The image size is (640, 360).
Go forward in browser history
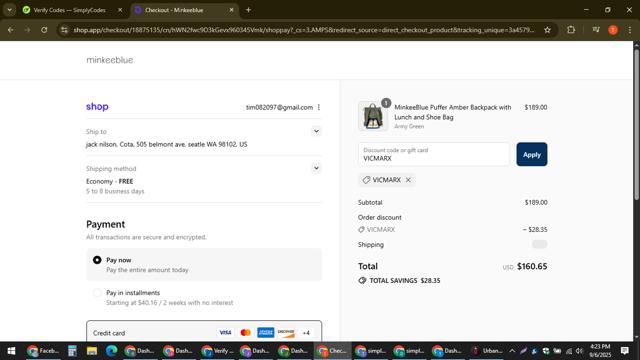pyautogui.click(x=27, y=30)
